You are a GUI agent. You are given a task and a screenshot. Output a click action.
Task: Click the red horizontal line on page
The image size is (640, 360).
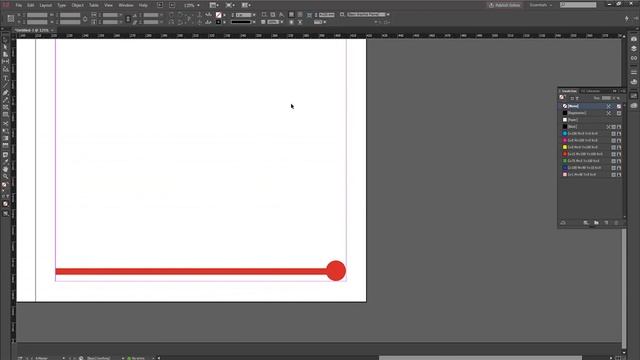pyautogui.click(x=191, y=271)
